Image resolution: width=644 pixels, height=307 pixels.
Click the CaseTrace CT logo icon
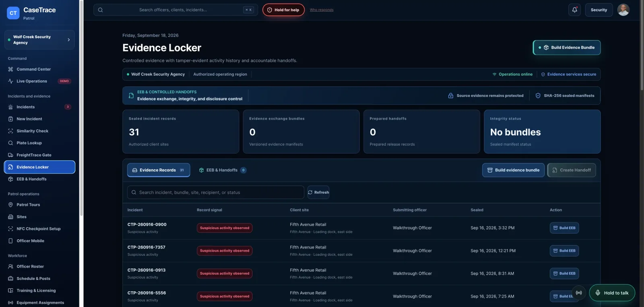point(13,13)
